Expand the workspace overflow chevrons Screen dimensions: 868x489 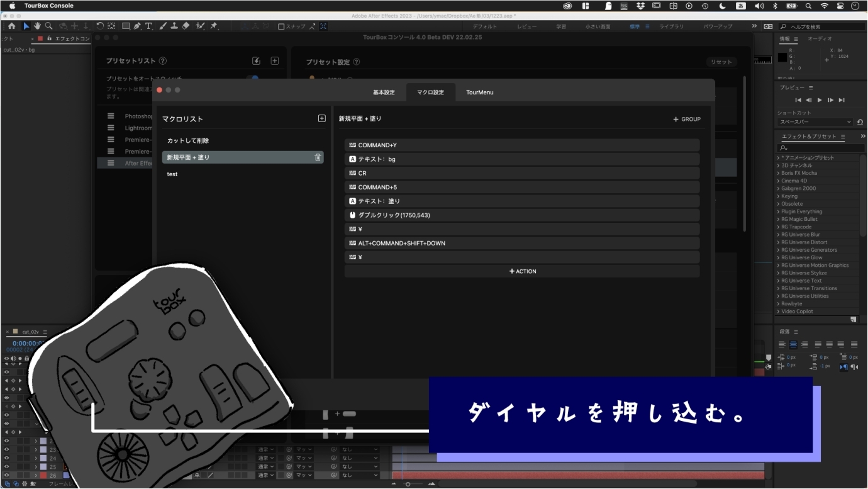[x=754, y=26]
